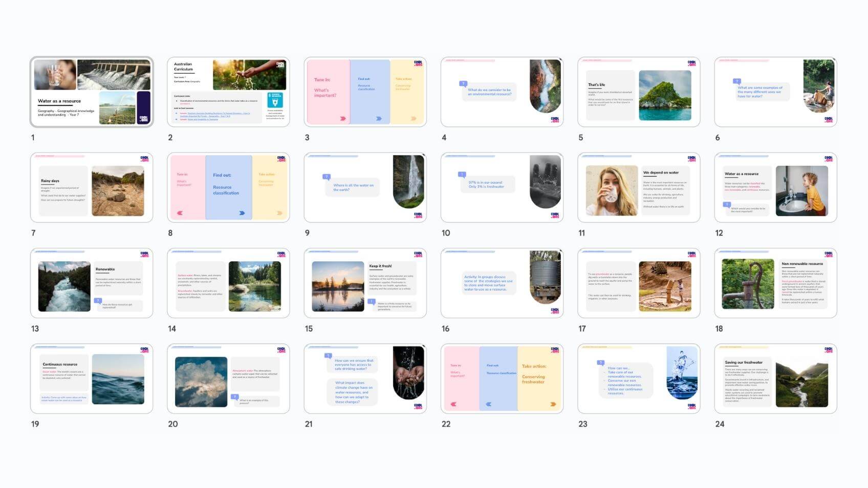Image resolution: width=868 pixels, height=488 pixels.
Task: Select the 'That's life' island slide 5
Action: pyautogui.click(x=638, y=92)
